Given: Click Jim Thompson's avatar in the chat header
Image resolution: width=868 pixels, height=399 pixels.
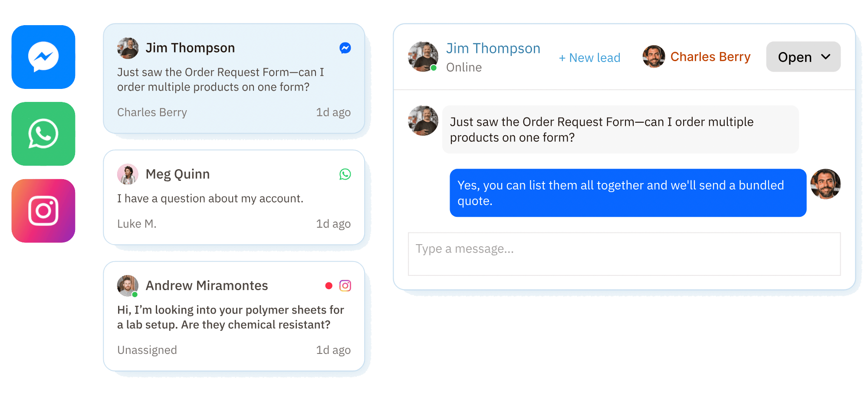Looking at the screenshot, I should (423, 57).
